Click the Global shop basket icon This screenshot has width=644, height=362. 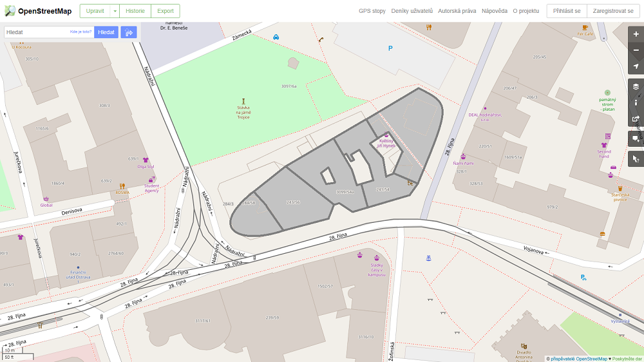click(46, 199)
